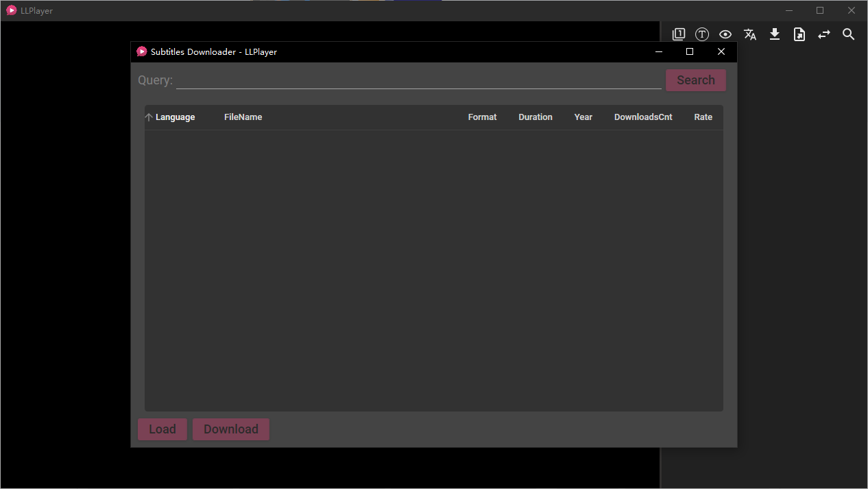Open the magnifier search icon in sidebar
The image size is (868, 489).
coord(849,34)
